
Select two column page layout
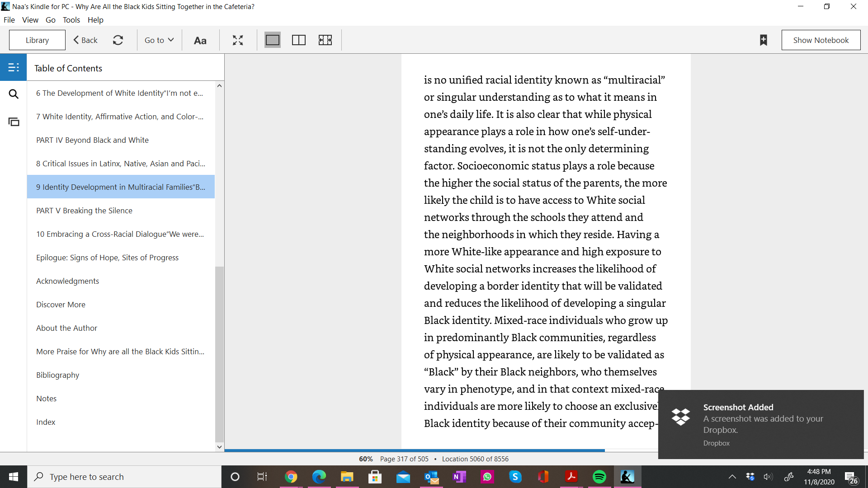(x=299, y=40)
